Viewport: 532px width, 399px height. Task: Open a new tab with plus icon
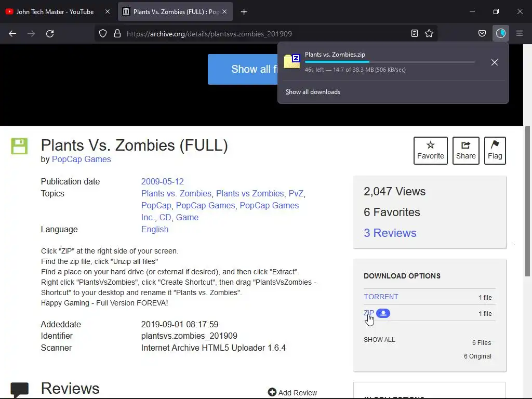pos(244,12)
